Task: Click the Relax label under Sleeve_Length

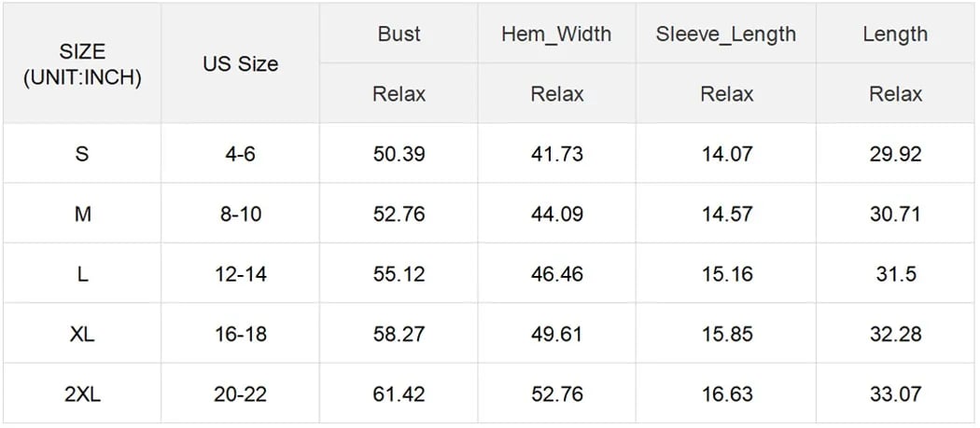Action: click(x=726, y=94)
